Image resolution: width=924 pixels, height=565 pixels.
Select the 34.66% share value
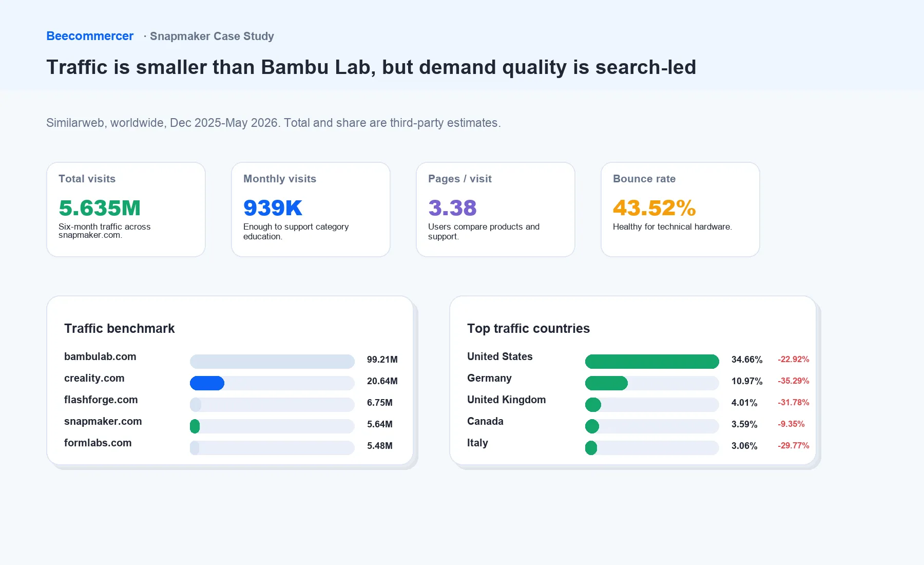746,360
